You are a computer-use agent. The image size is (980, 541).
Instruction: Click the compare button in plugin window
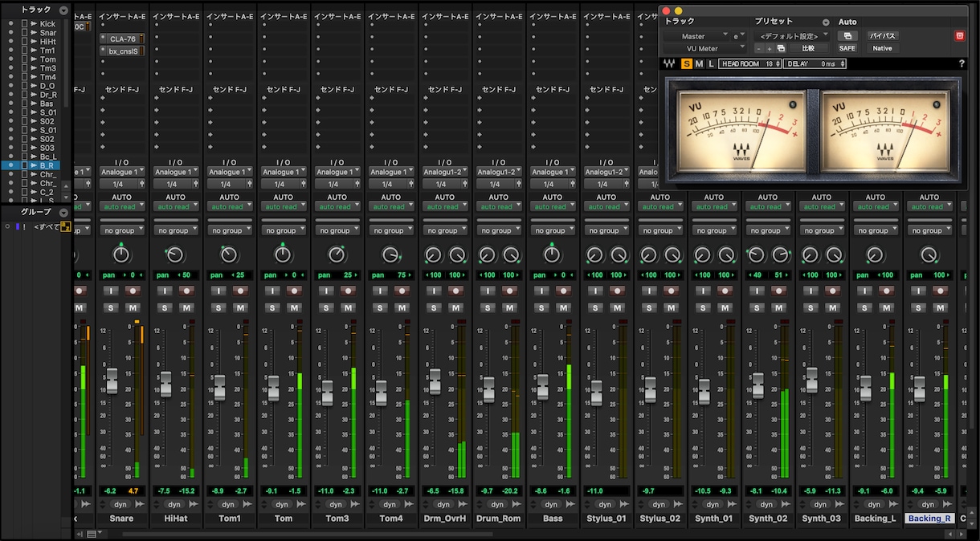(809, 48)
